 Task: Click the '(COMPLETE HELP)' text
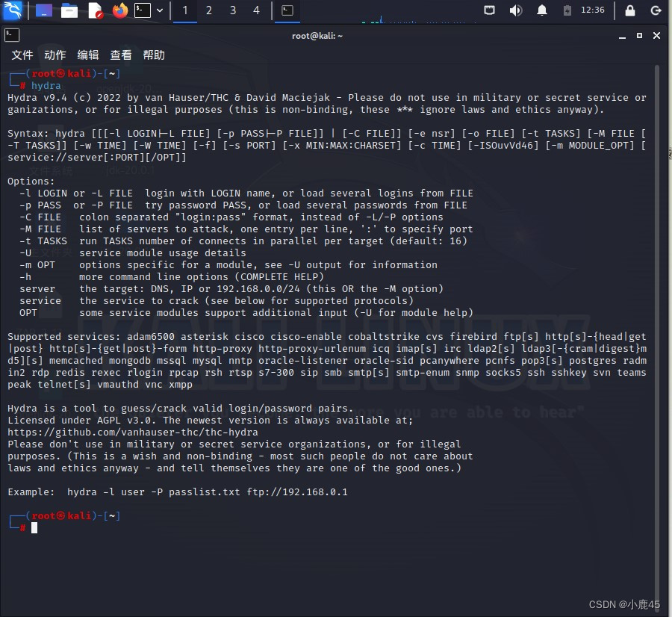pos(279,277)
